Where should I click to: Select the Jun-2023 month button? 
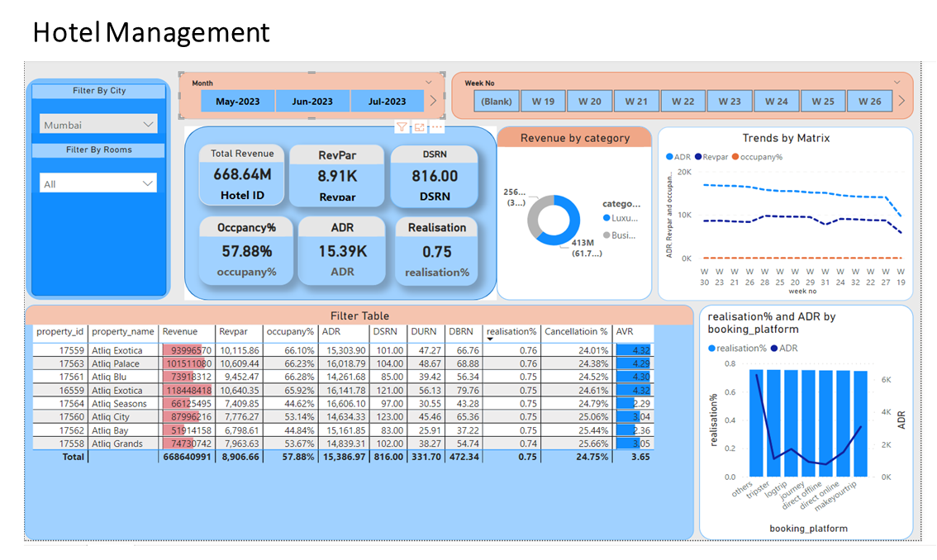pyautogui.click(x=312, y=102)
